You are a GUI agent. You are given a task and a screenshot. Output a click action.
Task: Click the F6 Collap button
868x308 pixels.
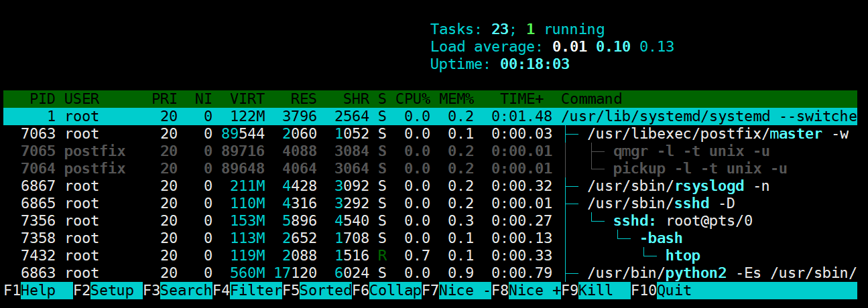[387, 291]
